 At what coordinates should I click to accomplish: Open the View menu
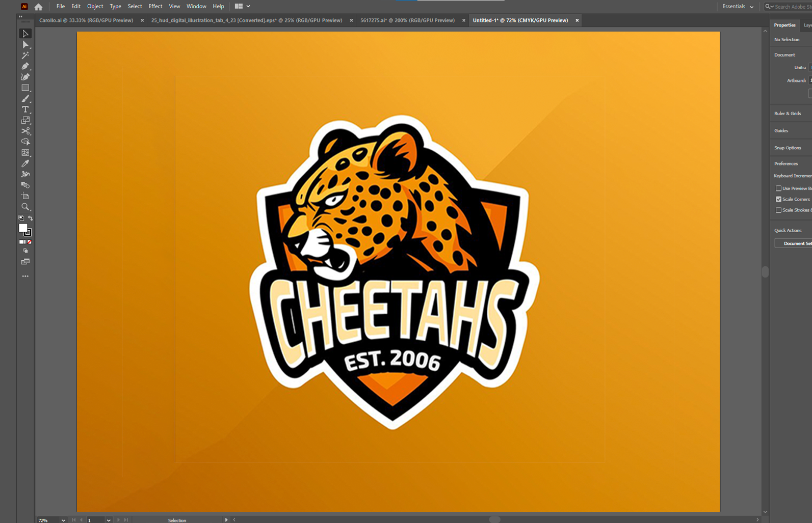[x=175, y=7]
